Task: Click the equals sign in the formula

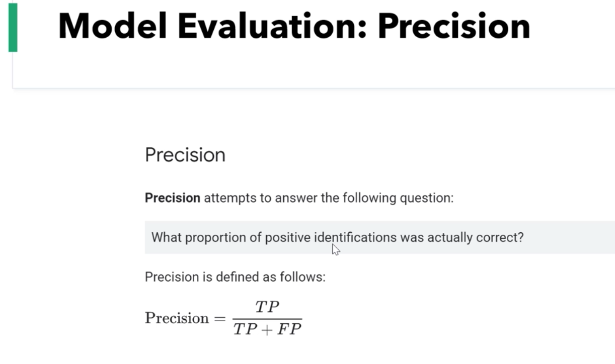Action: point(220,318)
